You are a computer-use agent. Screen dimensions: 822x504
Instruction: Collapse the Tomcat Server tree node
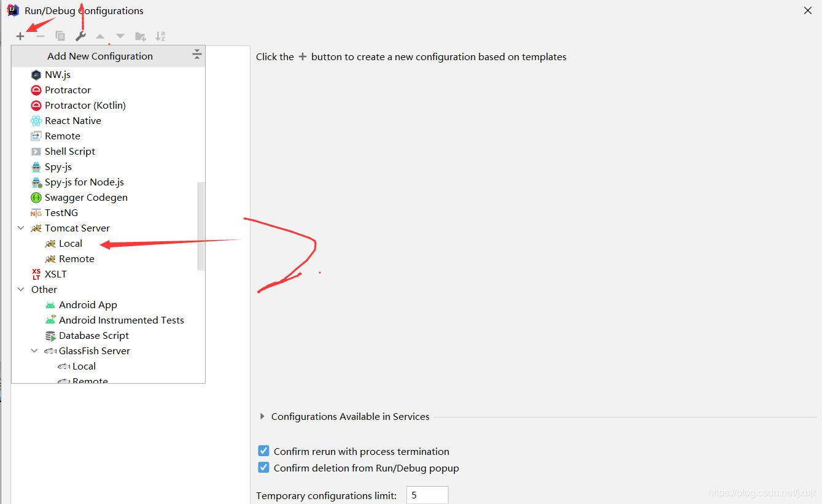[21, 228]
